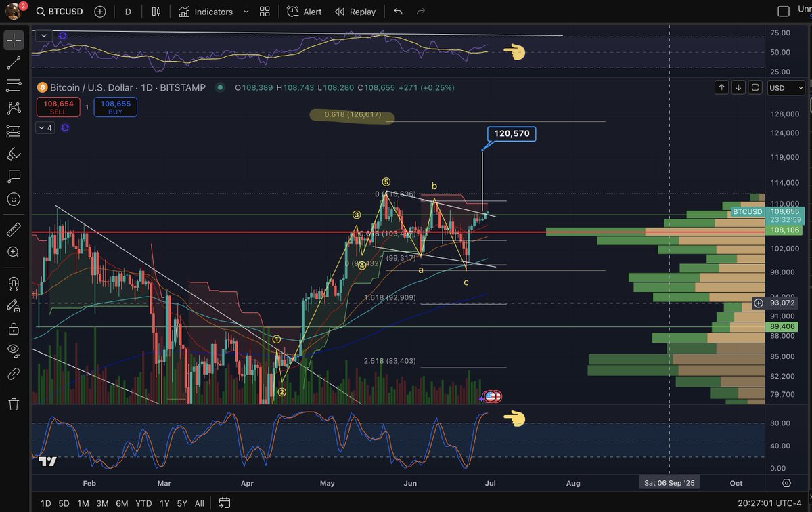The image size is (812, 512).
Task: Expand the 4 indicators legend toggle
Action: point(45,127)
